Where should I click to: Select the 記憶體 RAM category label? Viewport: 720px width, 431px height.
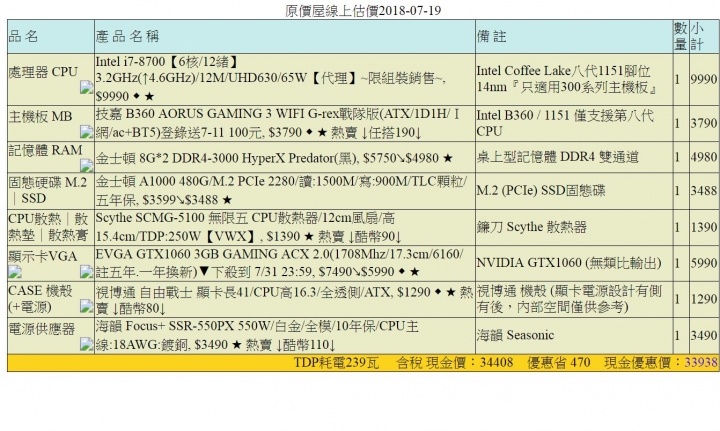[45, 150]
